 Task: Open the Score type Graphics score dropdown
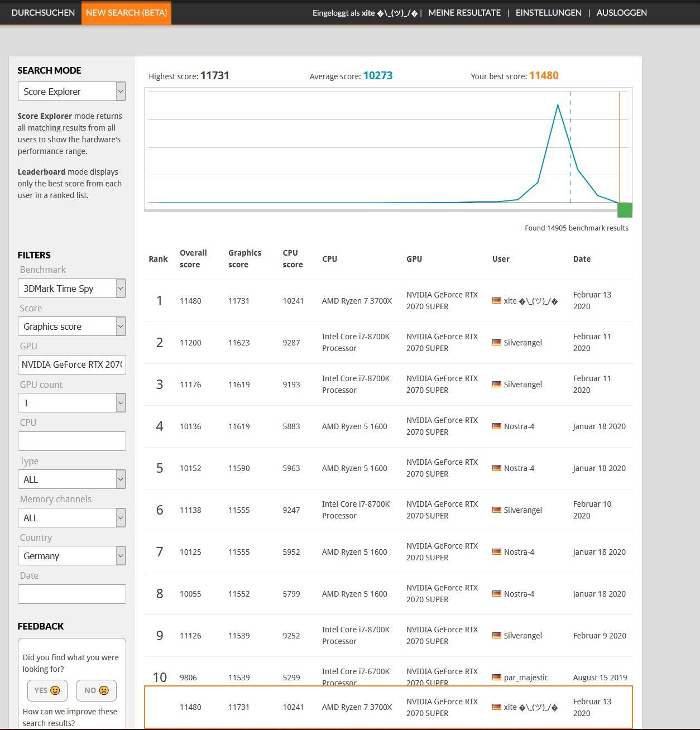pos(72,326)
